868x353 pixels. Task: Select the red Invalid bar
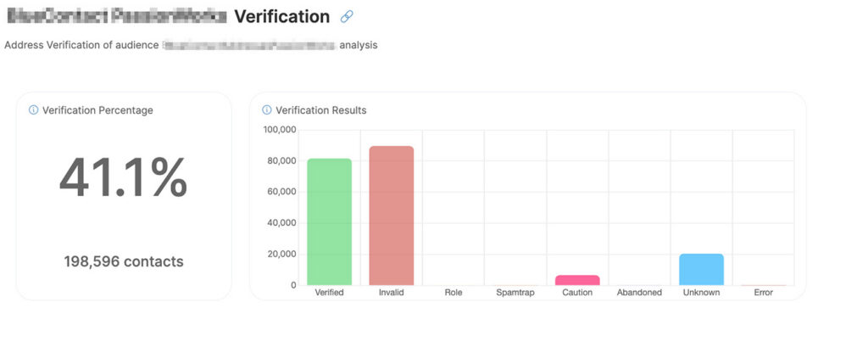coord(392,216)
